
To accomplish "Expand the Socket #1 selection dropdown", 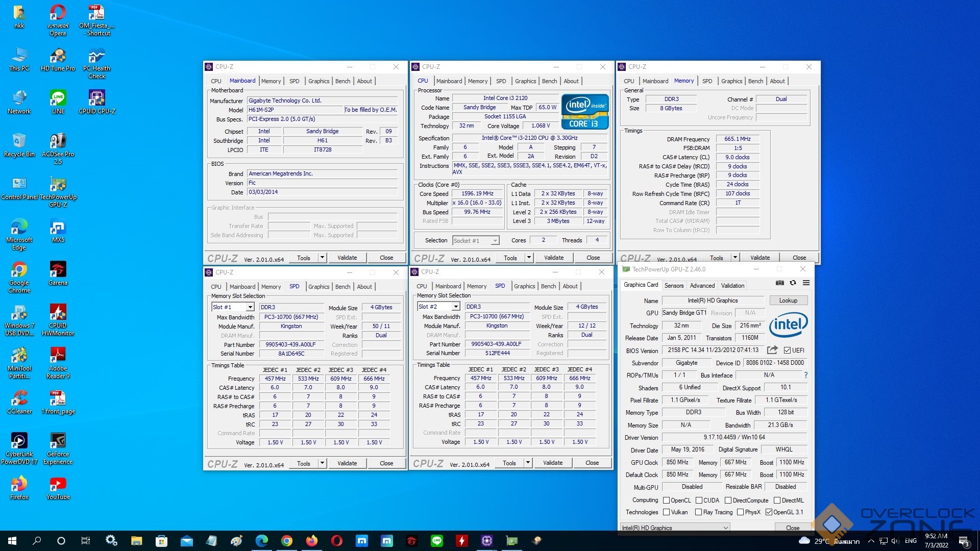I will (x=495, y=241).
